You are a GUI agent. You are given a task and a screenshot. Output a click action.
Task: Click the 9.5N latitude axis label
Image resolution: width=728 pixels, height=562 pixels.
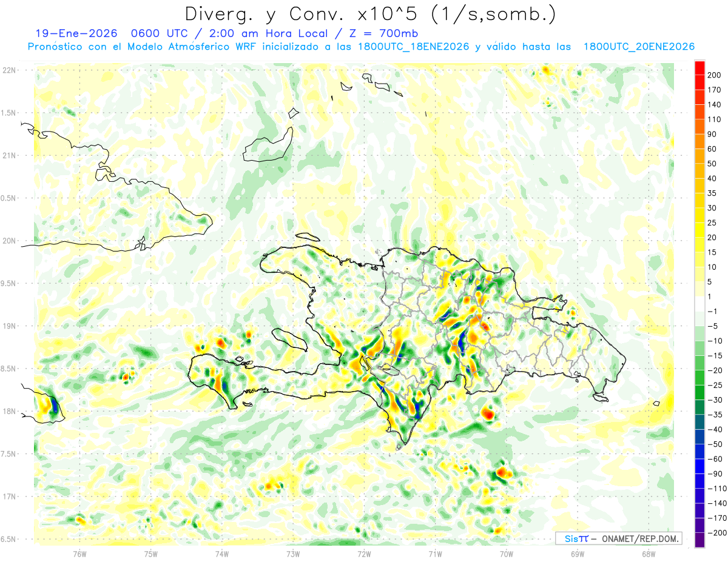coord(8,283)
